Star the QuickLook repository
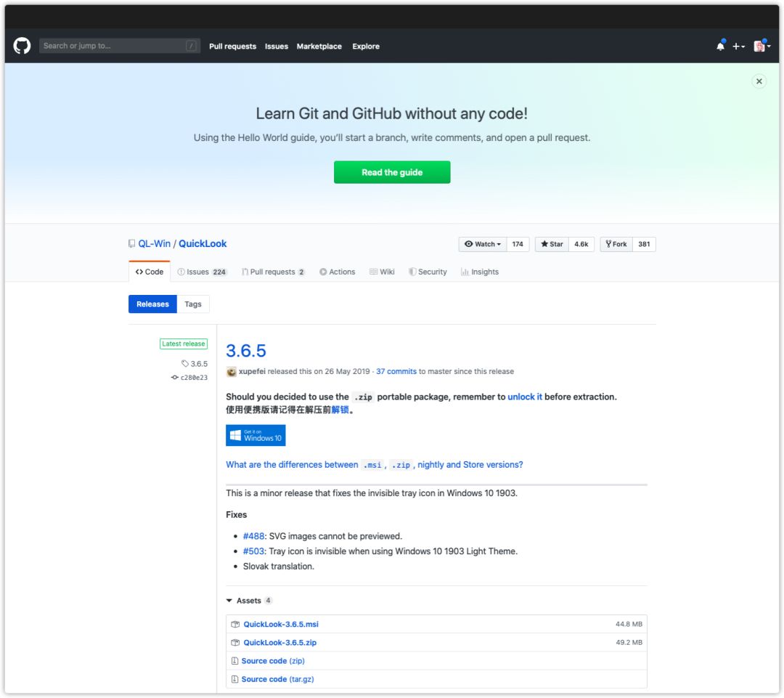This screenshot has height=698, width=784. [x=552, y=244]
